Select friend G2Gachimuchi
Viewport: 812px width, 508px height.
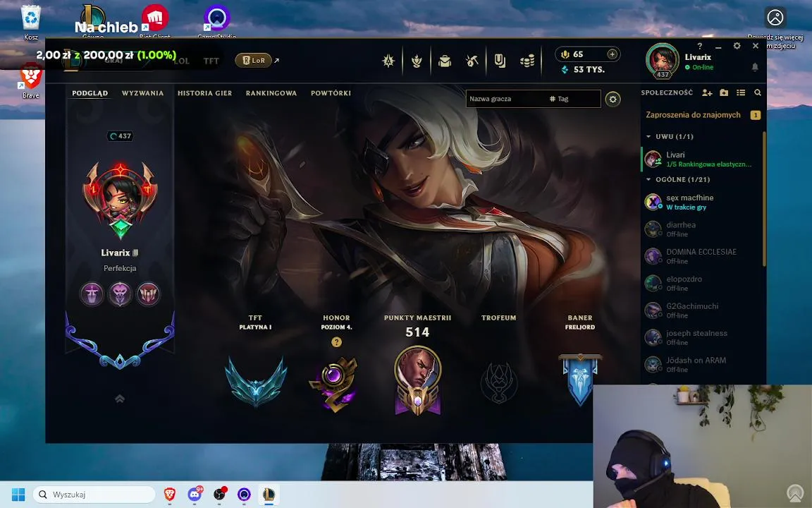[x=702, y=310]
